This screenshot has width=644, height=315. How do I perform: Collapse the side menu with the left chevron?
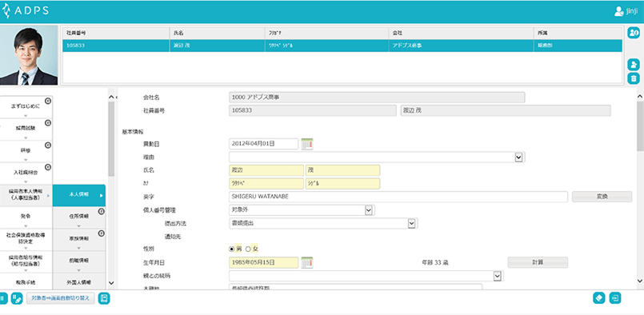coord(116,97)
